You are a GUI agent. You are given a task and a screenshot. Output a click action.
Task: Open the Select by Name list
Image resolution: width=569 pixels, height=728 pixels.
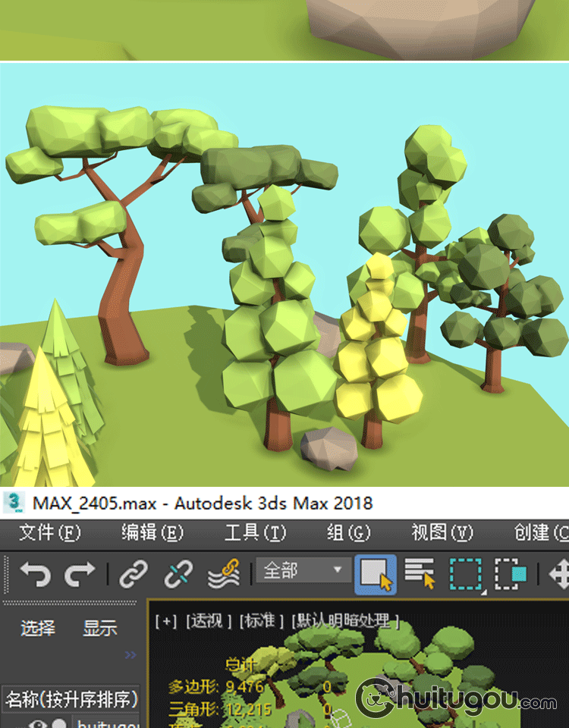[x=420, y=573]
